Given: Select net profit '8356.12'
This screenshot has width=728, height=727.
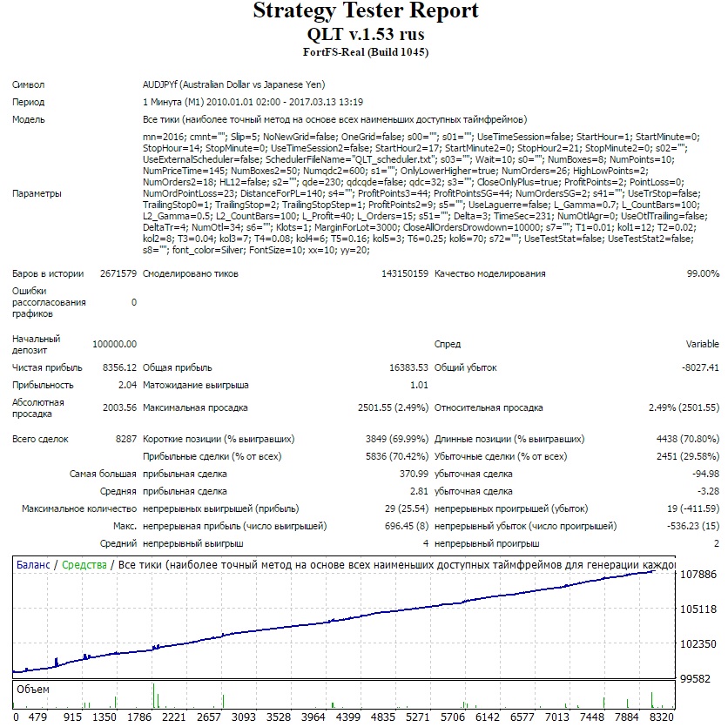Looking at the screenshot, I should pyautogui.click(x=119, y=367).
